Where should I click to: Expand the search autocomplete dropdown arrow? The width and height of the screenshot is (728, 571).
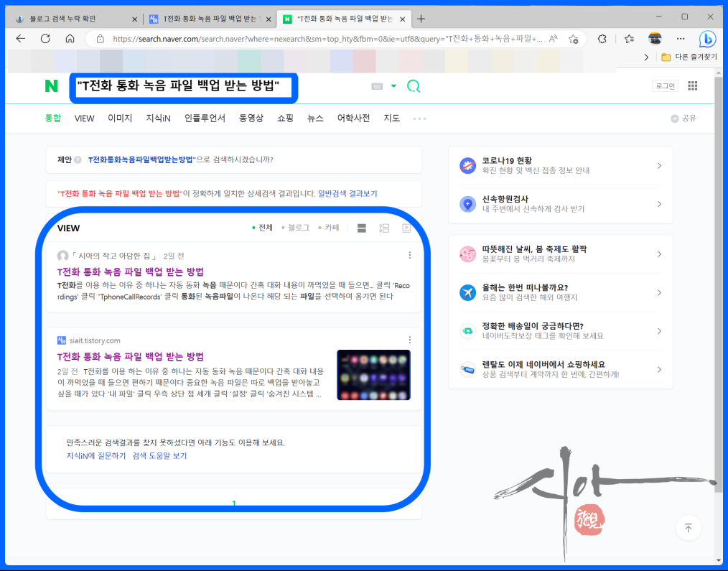click(393, 86)
